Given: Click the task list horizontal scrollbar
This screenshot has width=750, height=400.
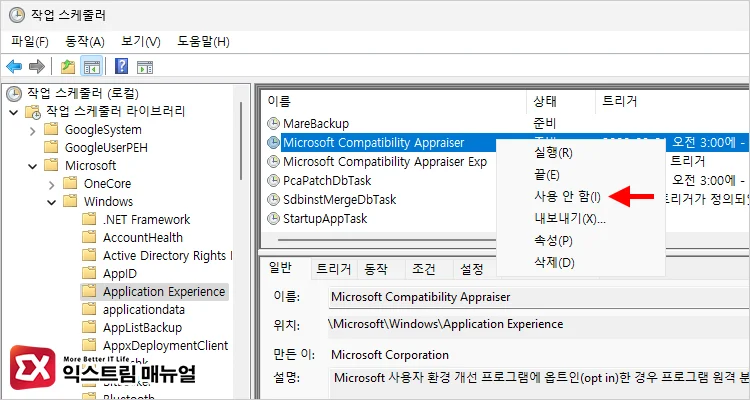Looking at the screenshot, I should tap(387, 239).
